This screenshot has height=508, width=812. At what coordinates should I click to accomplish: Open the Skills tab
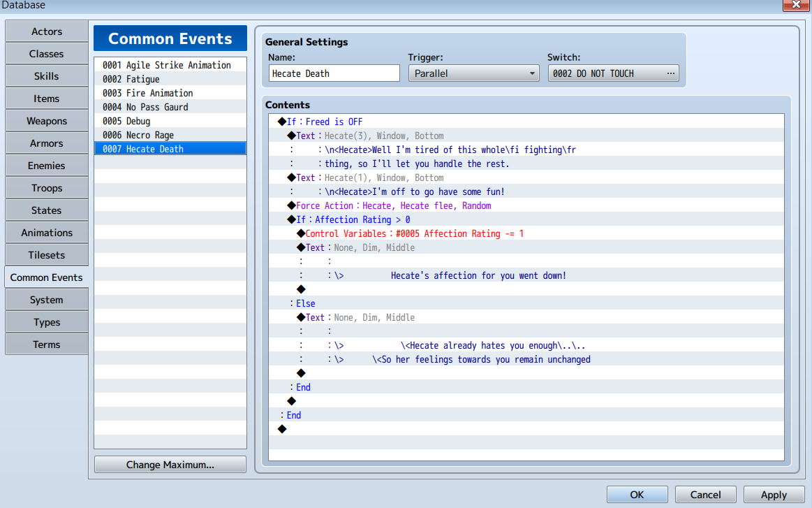(x=47, y=76)
